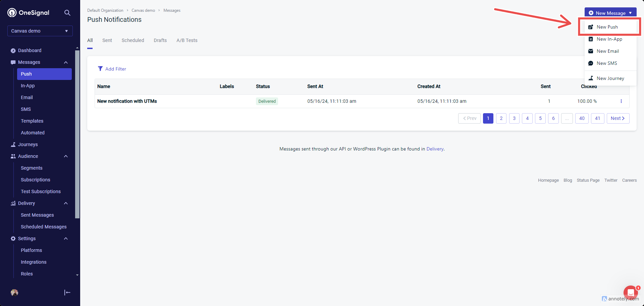Image resolution: width=644 pixels, height=306 pixels.
Task: Switch to the Drafts tab
Action: pos(160,40)
